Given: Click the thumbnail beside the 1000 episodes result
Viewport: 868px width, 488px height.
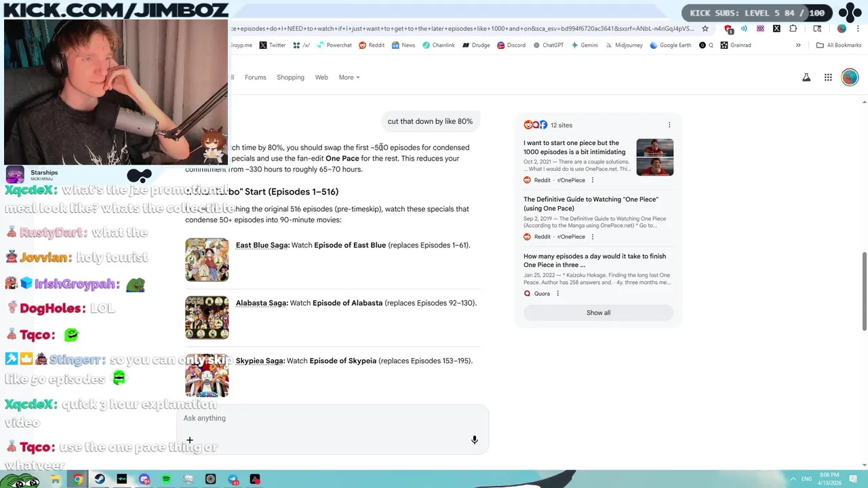Looking at the screenshot, I should [655, 157].
